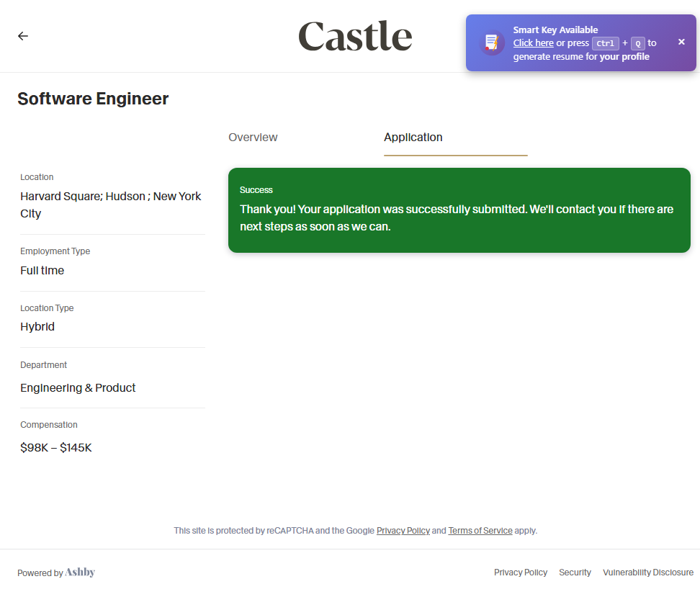This screenshot has width=700, height=597.
Task: Click the back arrow icon
Action: click(23, 36)
